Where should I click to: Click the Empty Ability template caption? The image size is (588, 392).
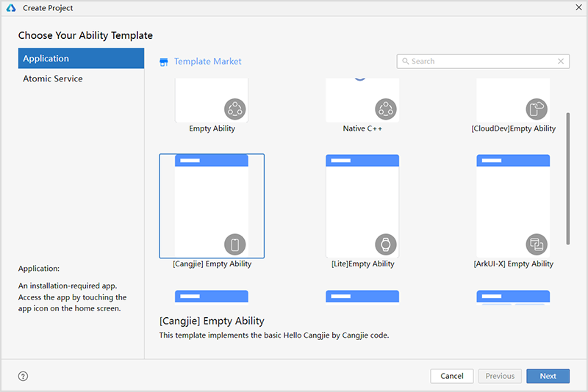(x=212, y=128)
